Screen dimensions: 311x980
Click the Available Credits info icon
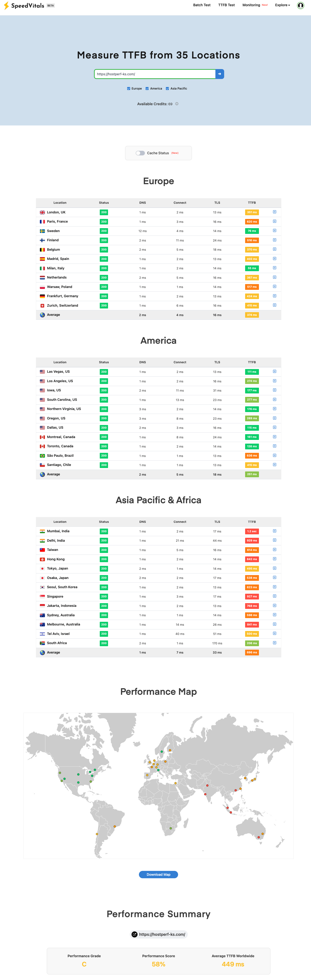177,104
